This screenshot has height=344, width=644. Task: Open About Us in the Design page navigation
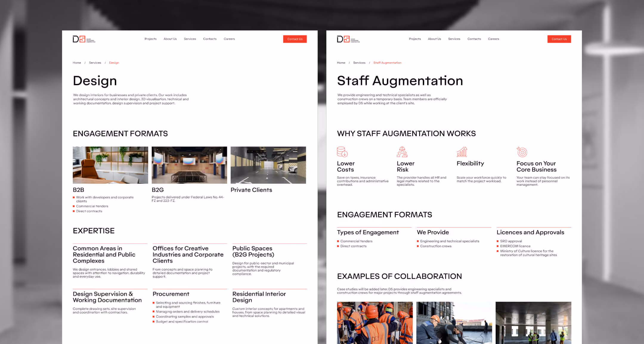pyautogui.click(x=170, y=39)
